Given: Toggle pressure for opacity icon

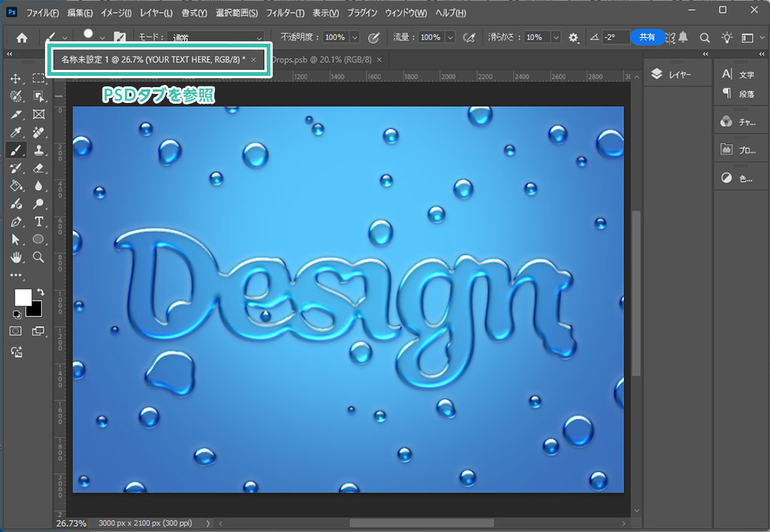Looking at the screenshot, I should point(373,38).
